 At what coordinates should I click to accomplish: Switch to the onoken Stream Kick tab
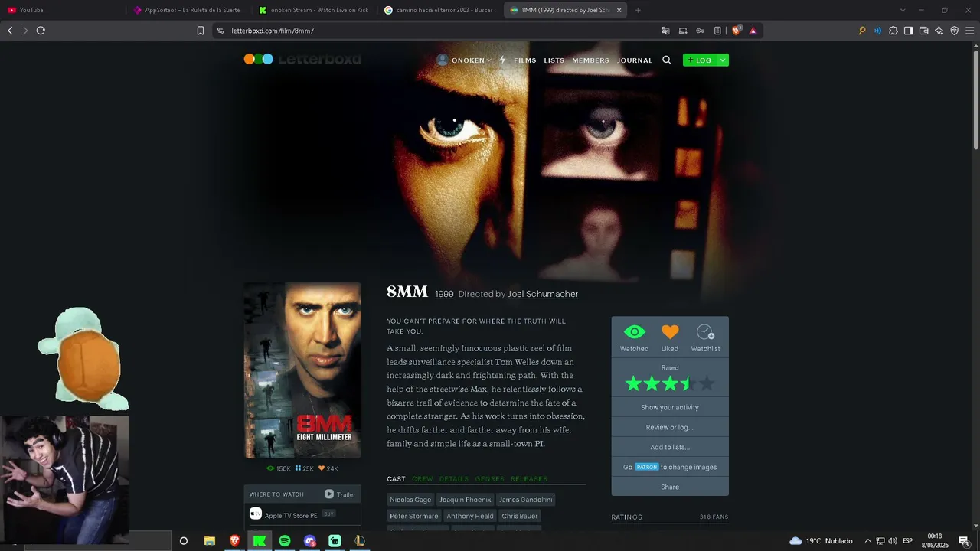click(314, 10)
